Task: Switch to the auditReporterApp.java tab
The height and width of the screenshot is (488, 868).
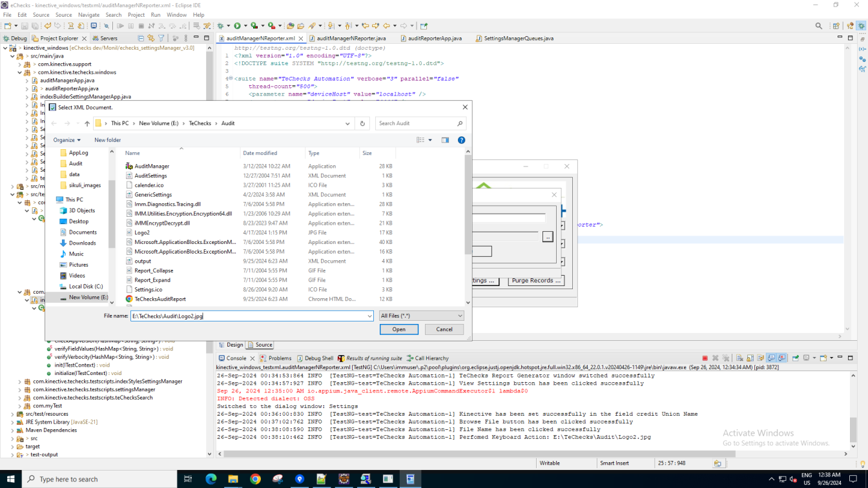Action: (x=435, y=38)
